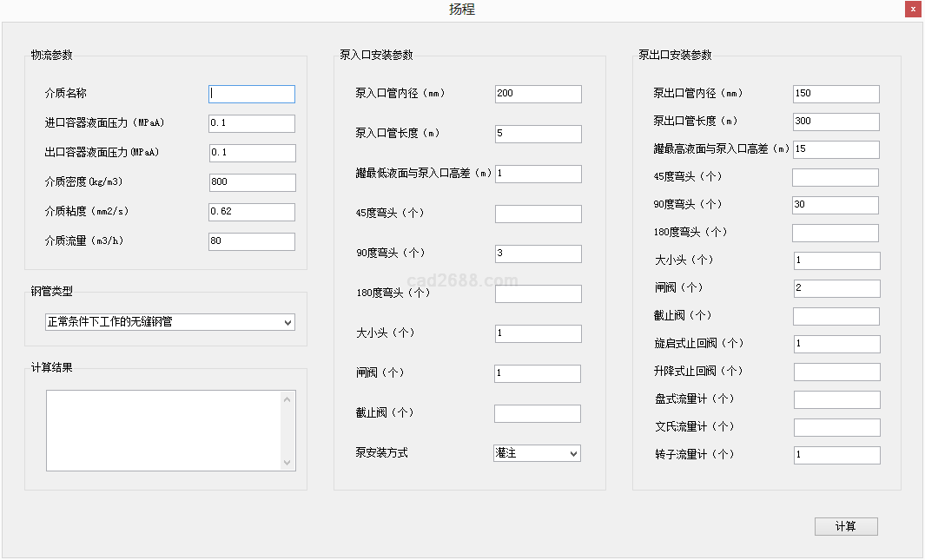Click the 计算结果 scrollbar up arrow

(287, 399)
